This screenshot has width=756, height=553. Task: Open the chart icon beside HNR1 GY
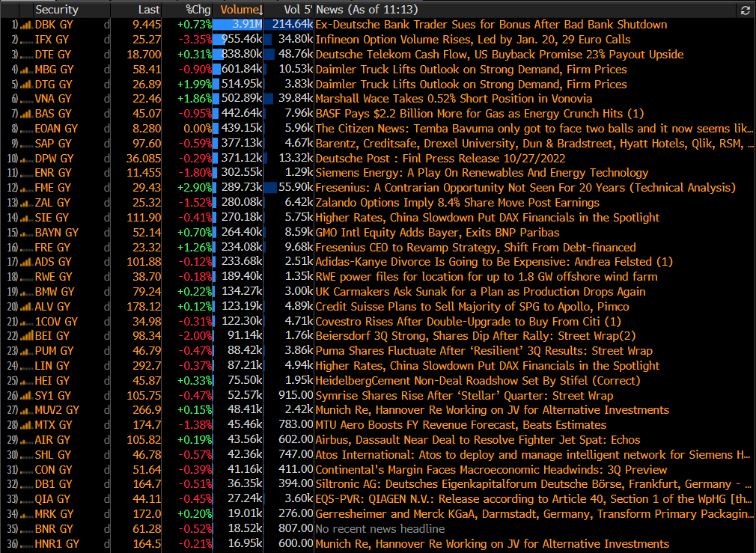26,544
